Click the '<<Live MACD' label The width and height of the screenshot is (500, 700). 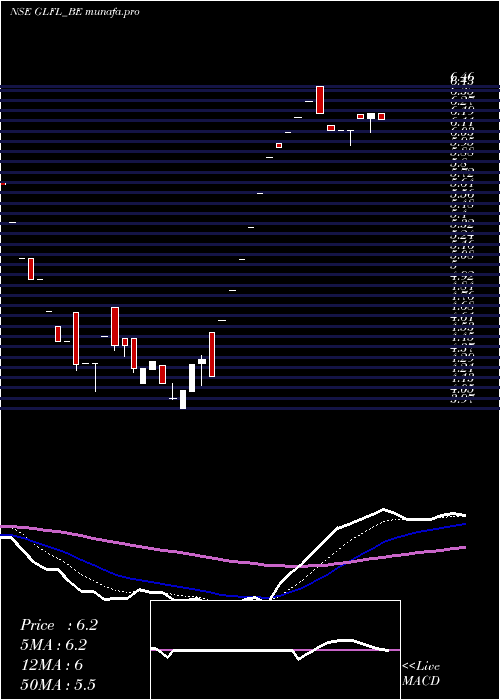pos(421,673)
